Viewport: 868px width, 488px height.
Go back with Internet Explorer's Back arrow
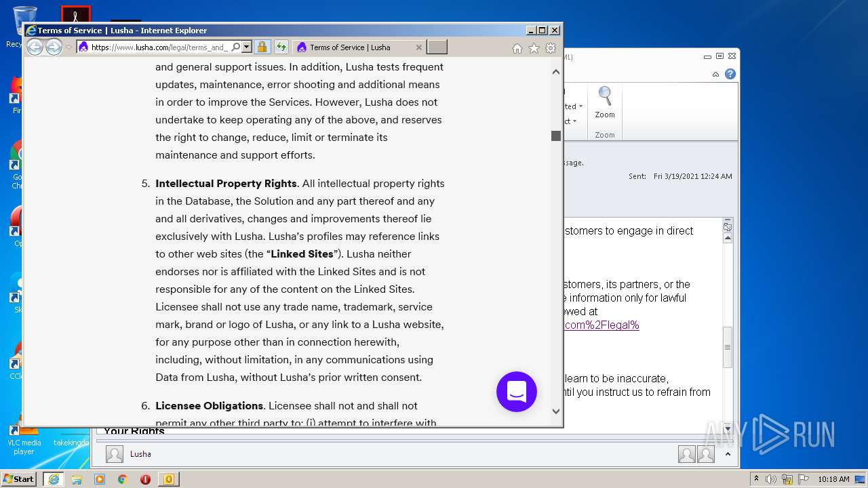pyautogui.click(x=35, y=47)
